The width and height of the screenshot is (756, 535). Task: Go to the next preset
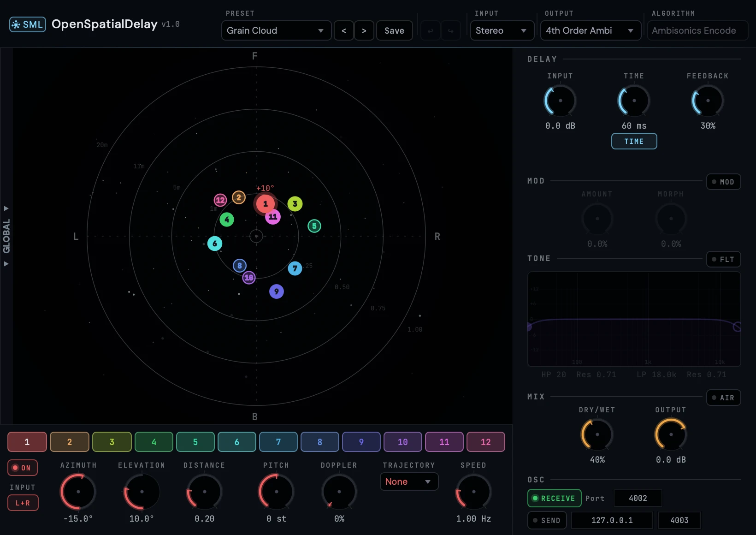[x=364, y=31]
